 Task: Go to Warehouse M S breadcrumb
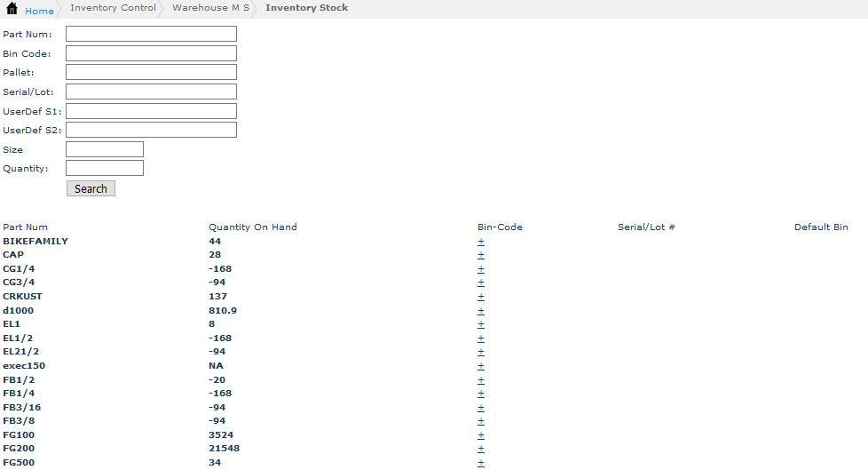[210, 8]
